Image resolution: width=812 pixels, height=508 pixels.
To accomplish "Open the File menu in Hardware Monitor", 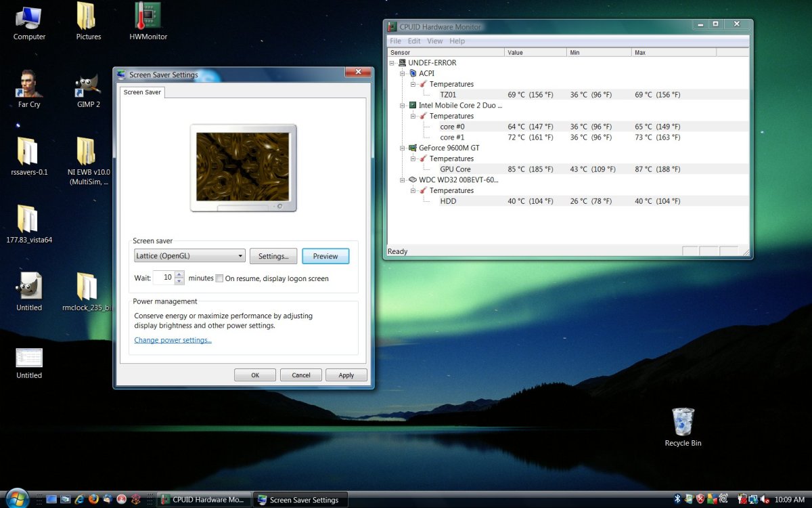I will click(x=395, y=41).
